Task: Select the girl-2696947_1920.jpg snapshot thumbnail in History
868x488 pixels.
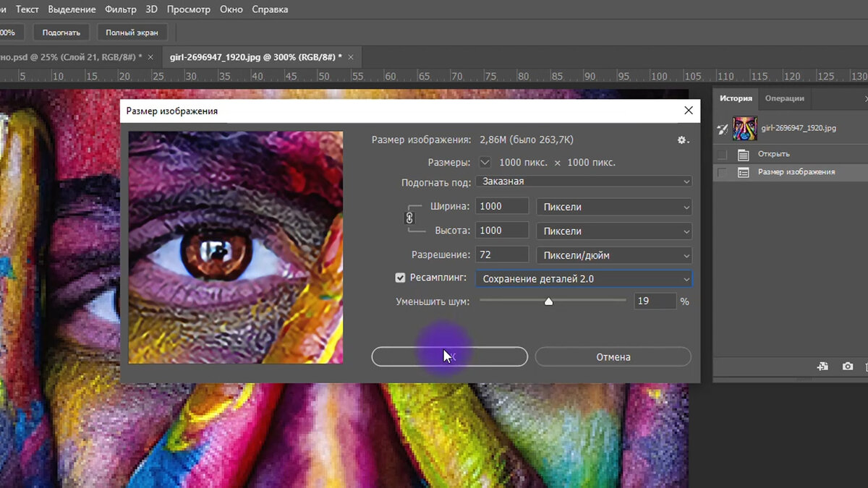Action: click(744, 128)
